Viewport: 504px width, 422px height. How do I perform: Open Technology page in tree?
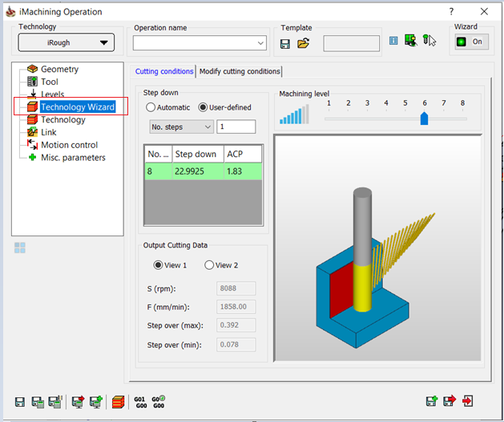(63, 119)
